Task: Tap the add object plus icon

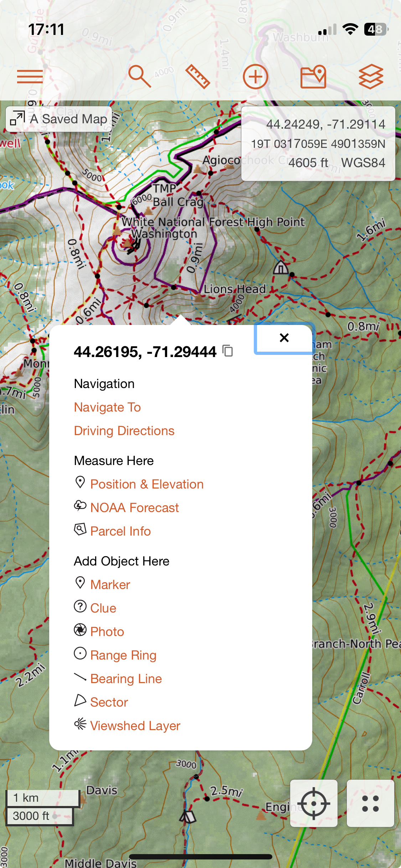Action: pyautogui.click(x=255, y=77)
